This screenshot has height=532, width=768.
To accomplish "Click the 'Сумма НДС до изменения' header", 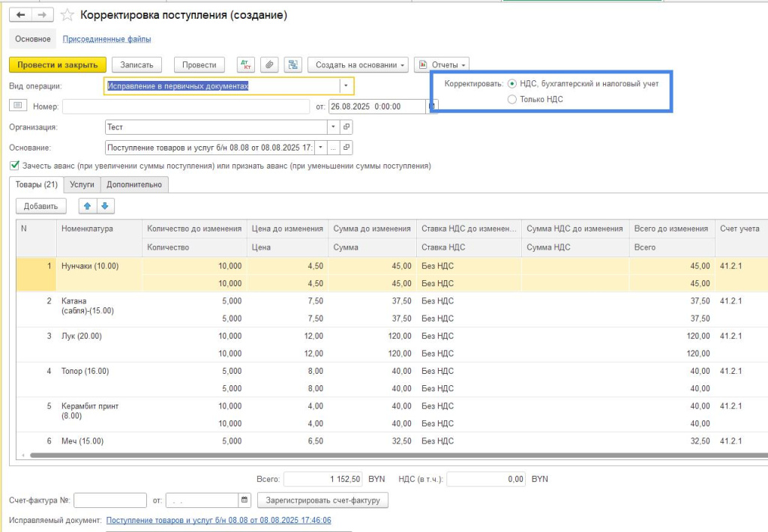I will click(x=575, y=229).
